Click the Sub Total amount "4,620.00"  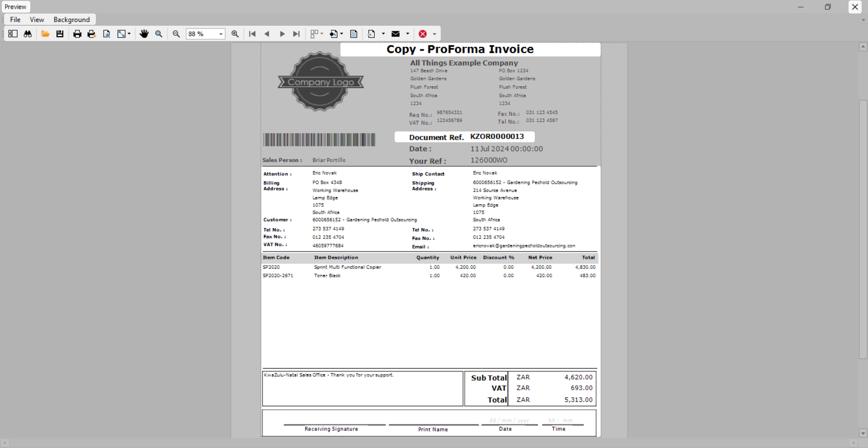(x=579, y=377)
